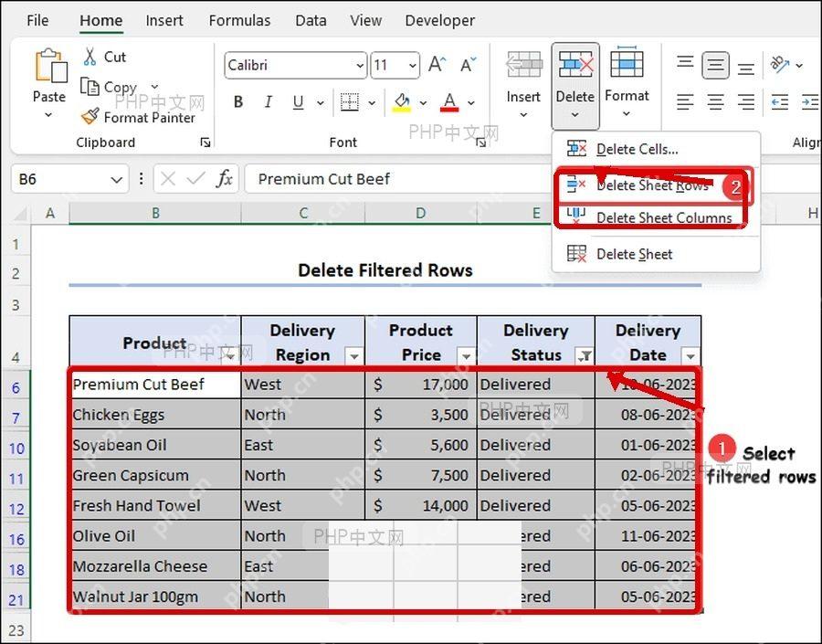Expand the Fill Color palette arrow
This screenshot has height=644, width=822.
[x=423, y=103]
